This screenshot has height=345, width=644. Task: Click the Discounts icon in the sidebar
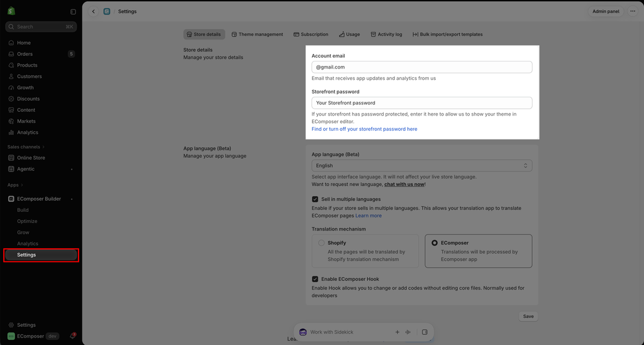[11, 99]
